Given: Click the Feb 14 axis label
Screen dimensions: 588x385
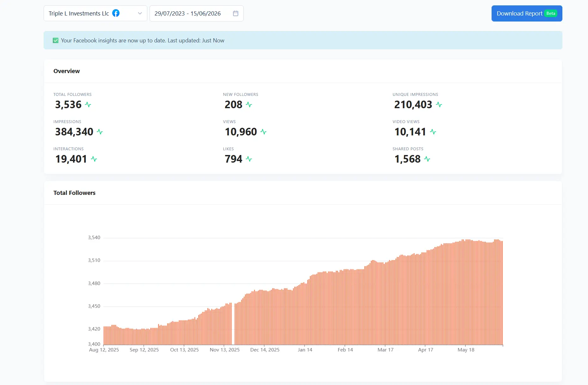Looking at the screenshot, I should click(x=345, y=350).
